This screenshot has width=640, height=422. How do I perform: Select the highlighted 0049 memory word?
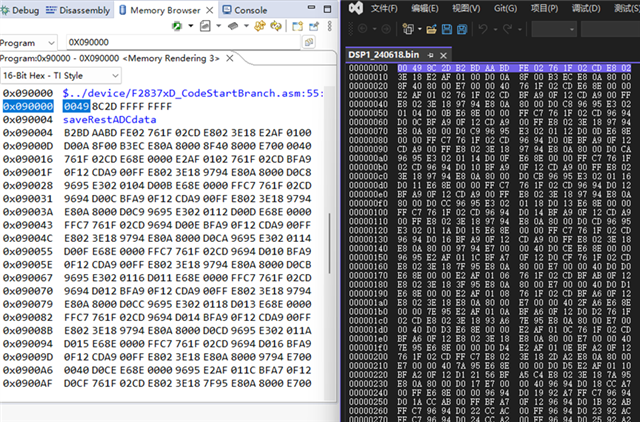coord(76,107)
